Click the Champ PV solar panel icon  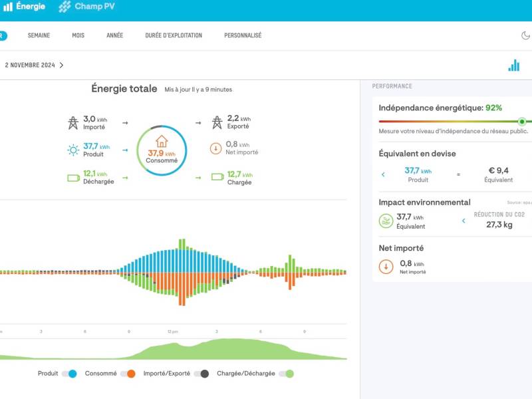pos(65,7)
